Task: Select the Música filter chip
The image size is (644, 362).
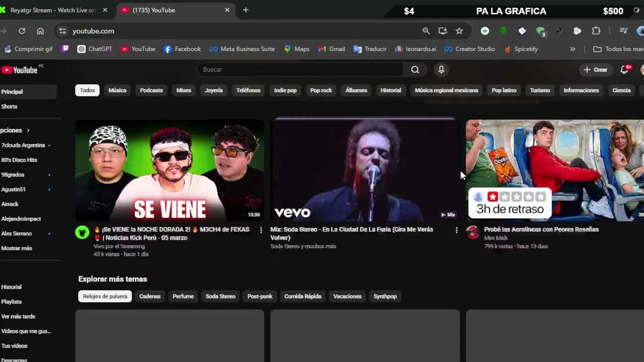Action: 117,90
